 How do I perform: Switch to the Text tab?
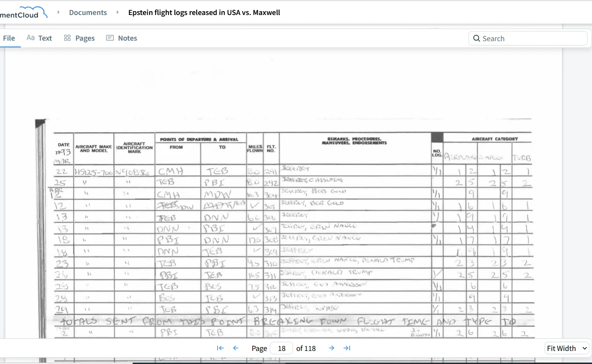click(x=39, y=38)
